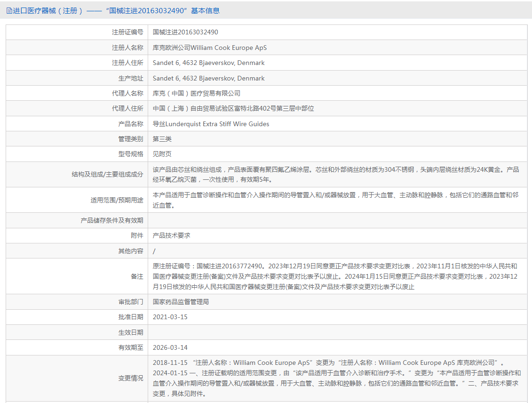Viewport: 532px width, 403px height.
Task: Select the expiry date 2026-03-14
Action: tap(170, 347)
